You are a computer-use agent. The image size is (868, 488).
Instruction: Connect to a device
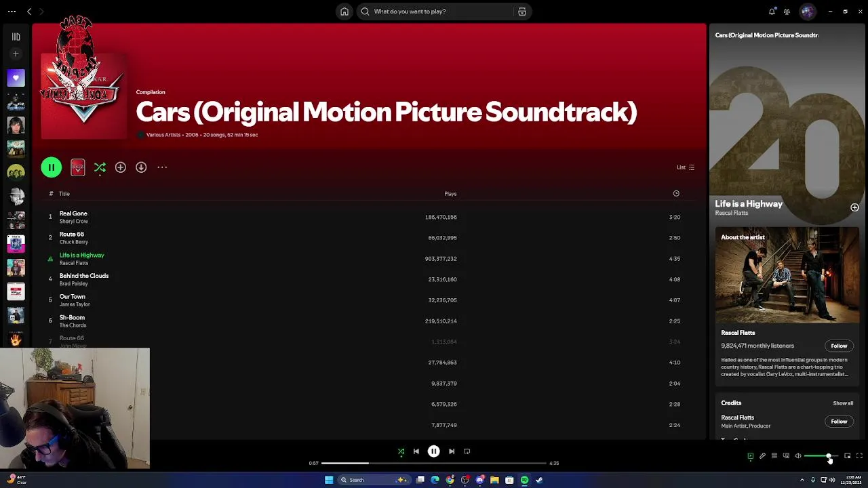pos(786,456)
